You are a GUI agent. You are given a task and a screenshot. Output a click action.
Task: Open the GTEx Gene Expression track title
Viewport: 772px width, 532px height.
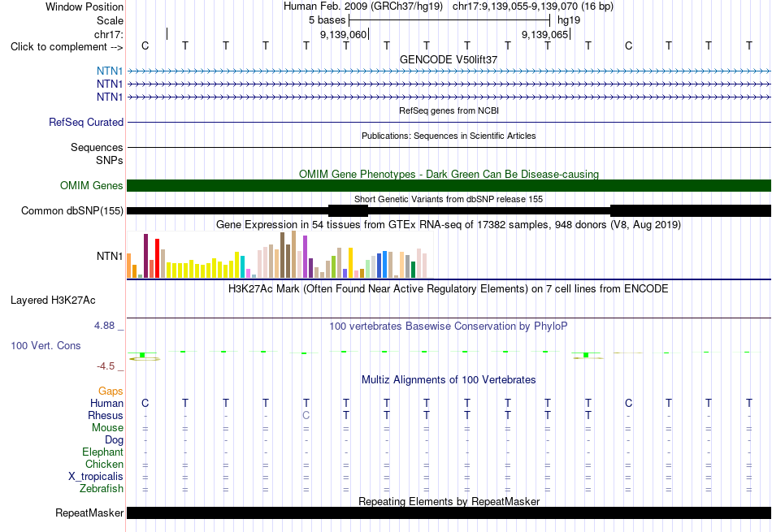click(449, 225)
